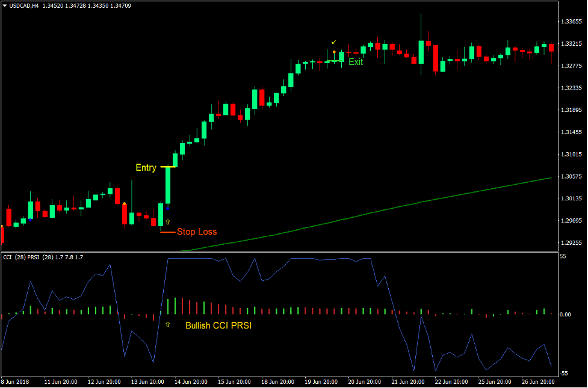Viewport: 588px width, 388px height.
Task: Click the yellow checkmark above the Exit candle
Action: [x=333, y=42]
